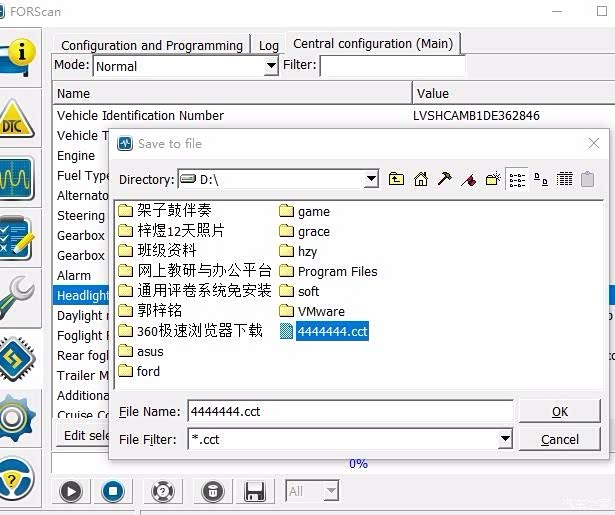
Task: Switch to the Log tab
Action: coord(269,45)
